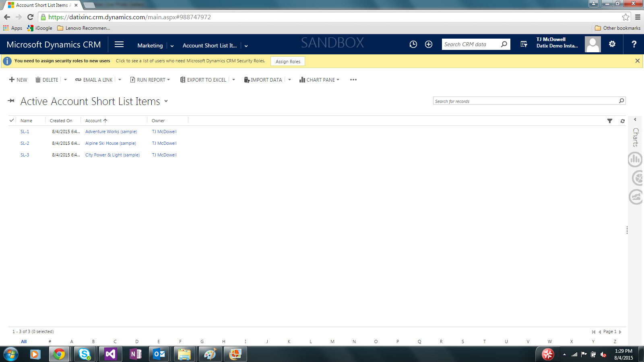The height and width of the screenshot is (362, 644).
Task: Open Adventure Works (sample) account
Action: pyautogui.click(x=111, y=132)
